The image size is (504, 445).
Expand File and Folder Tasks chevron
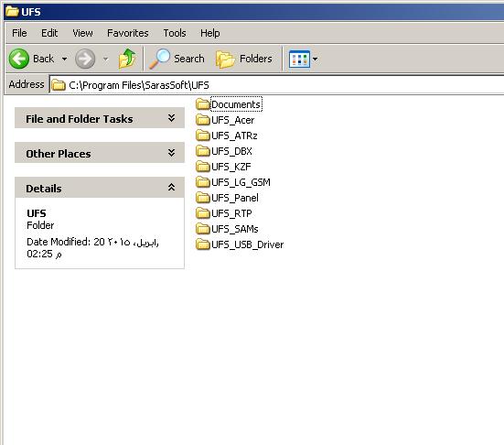click(172, 118)
